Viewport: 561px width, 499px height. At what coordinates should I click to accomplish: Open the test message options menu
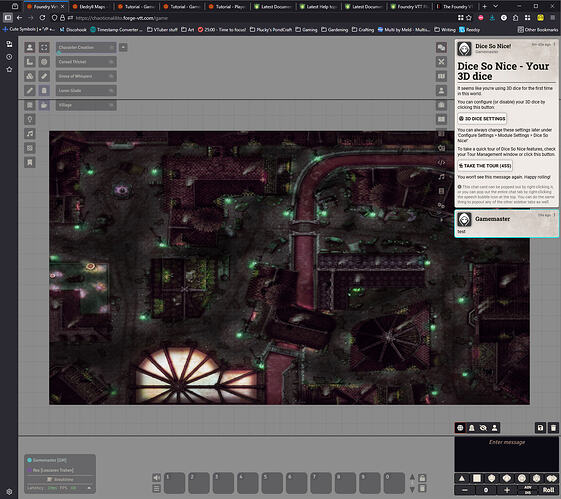pyautogui.click(x=555, y=215)
